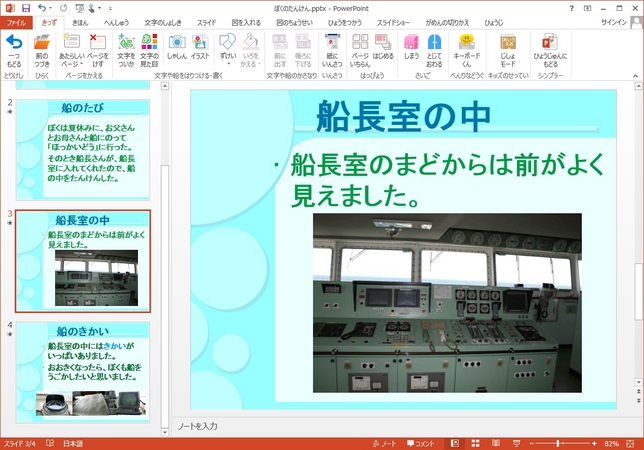
Task: Click the redo icon in quick access toolbar
Action: coord(63,8)
